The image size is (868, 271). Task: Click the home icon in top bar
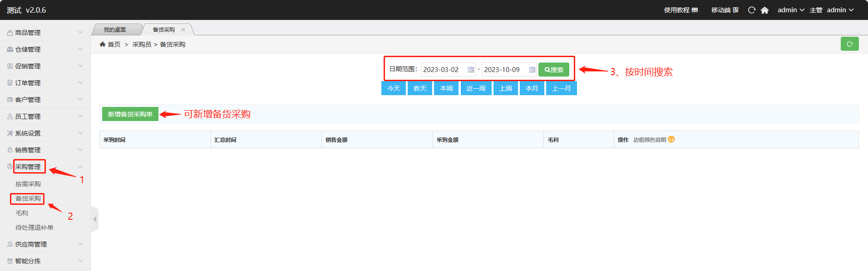[764, 10]
